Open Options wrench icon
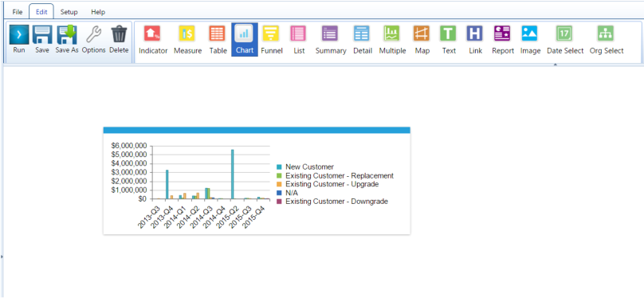This screenshot has height=298, width=644. click(x=93, y=34)
